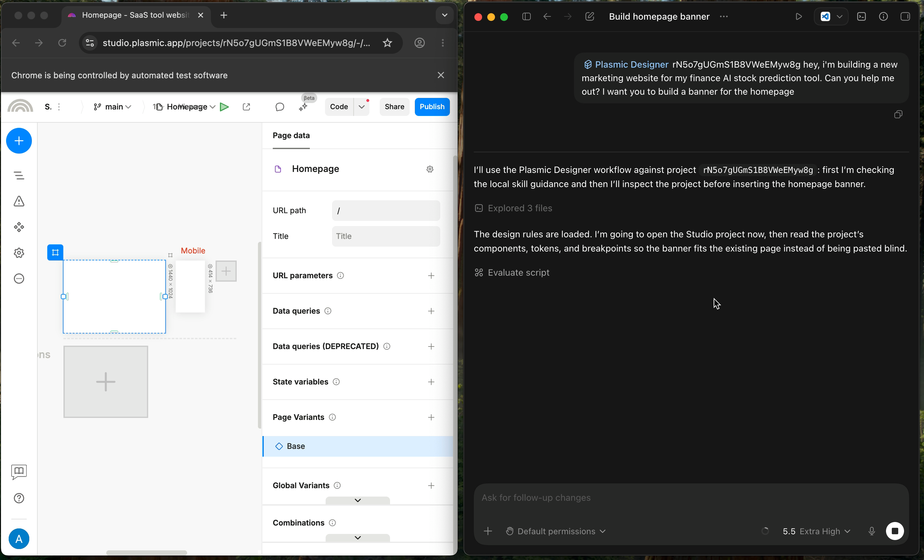Viewport: 924px width, 560px height.
Task: Select the Homepage - SaaS tool browser tab
Action: click(136, 15)
